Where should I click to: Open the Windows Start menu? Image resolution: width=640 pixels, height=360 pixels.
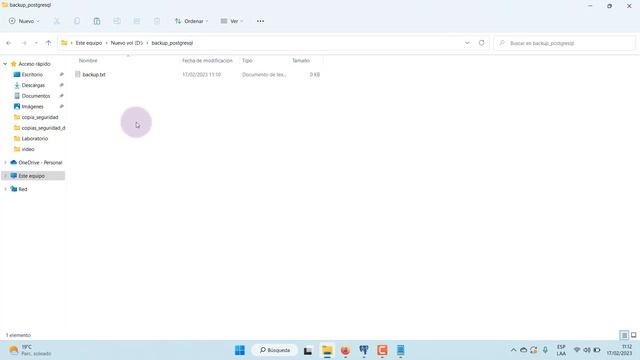[x=240, y=350]
